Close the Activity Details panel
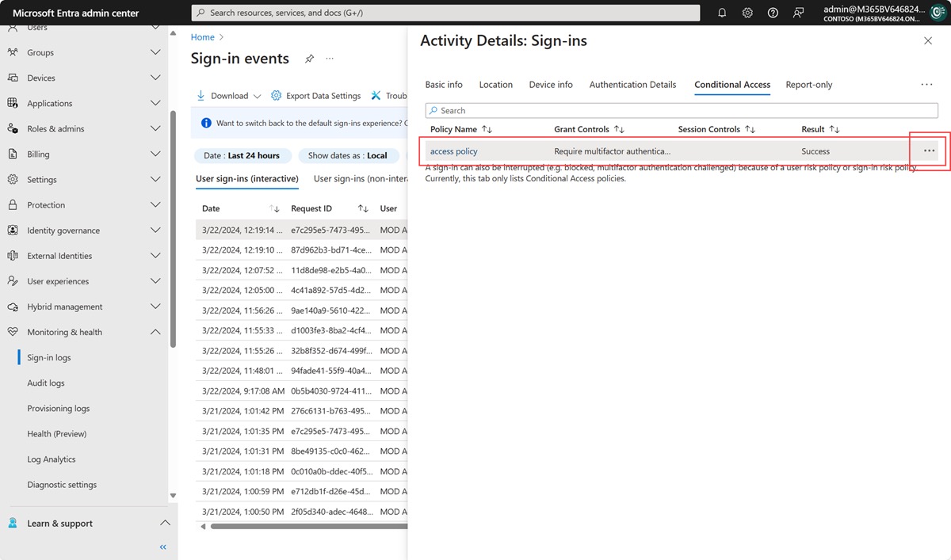 [928, 40]
